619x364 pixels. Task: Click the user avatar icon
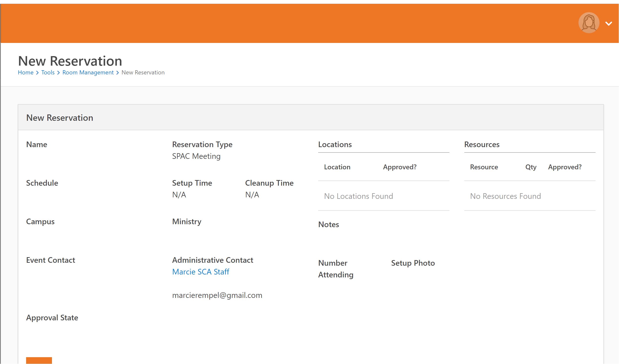tap(589, 23)
